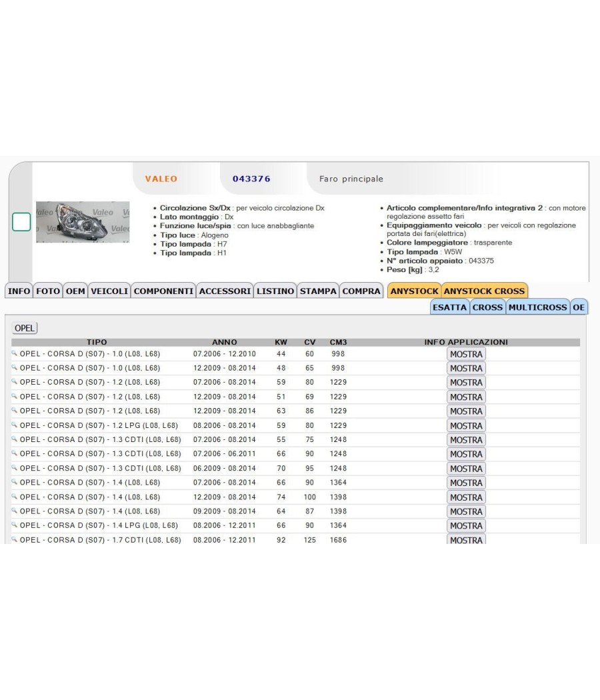Click the OPEL brand filter button
600x700 pixels.
coord(25,328)
